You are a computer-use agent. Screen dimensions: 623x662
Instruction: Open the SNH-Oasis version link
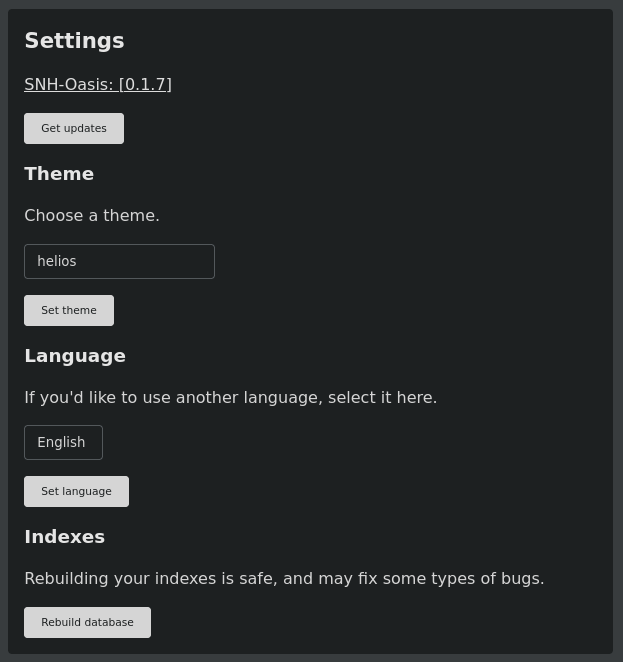(x=98, y=84)
